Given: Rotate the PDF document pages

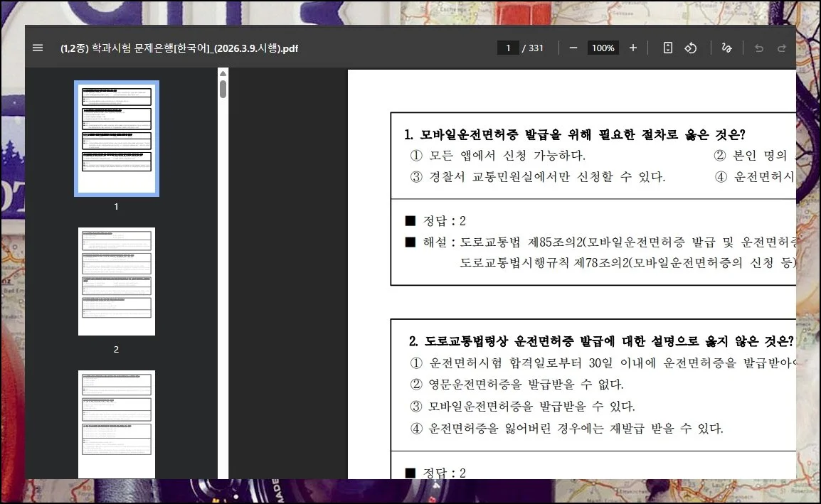Looking at the screenshot, I should coord(690,48).
